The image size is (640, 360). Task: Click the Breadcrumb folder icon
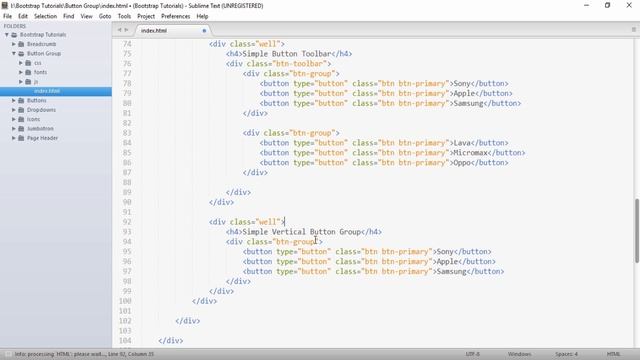pos(21,44)
